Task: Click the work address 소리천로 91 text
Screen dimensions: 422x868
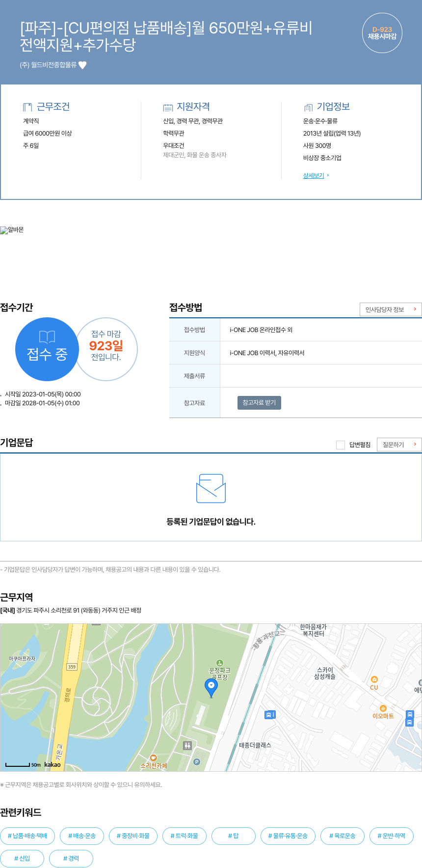Action: [x=79, y=611]
